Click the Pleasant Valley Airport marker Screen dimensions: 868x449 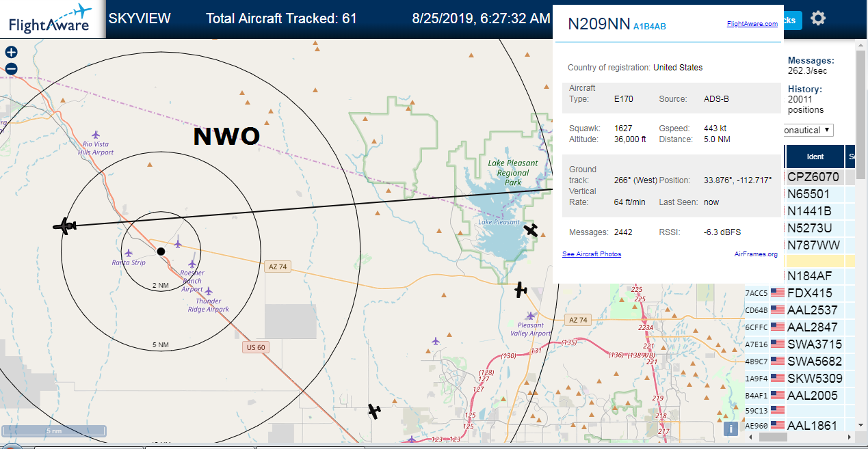pos(530,315)
